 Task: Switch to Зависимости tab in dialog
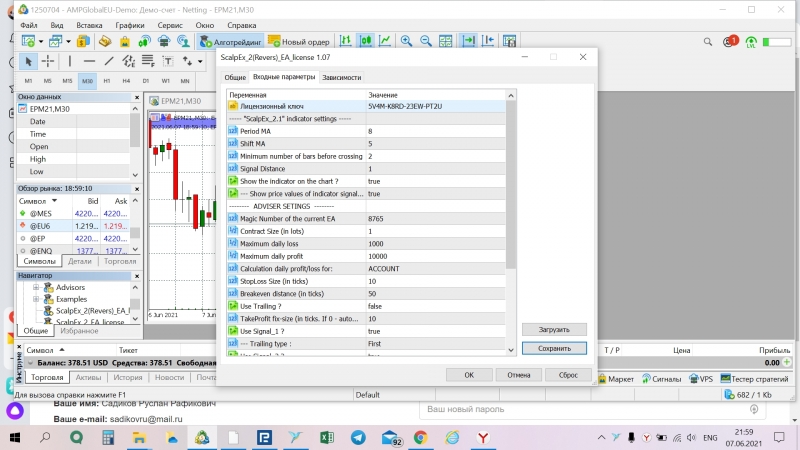(x=342, y=78)
